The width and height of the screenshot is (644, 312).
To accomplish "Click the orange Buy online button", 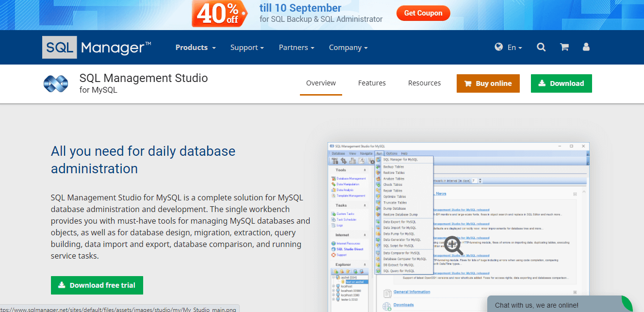I will 488,83.
